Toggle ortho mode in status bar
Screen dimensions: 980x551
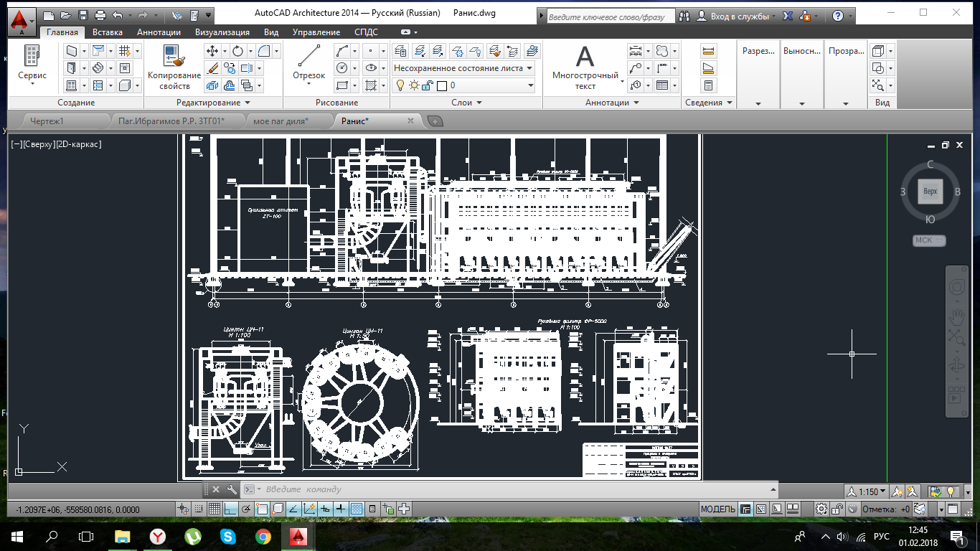point(230,509)
